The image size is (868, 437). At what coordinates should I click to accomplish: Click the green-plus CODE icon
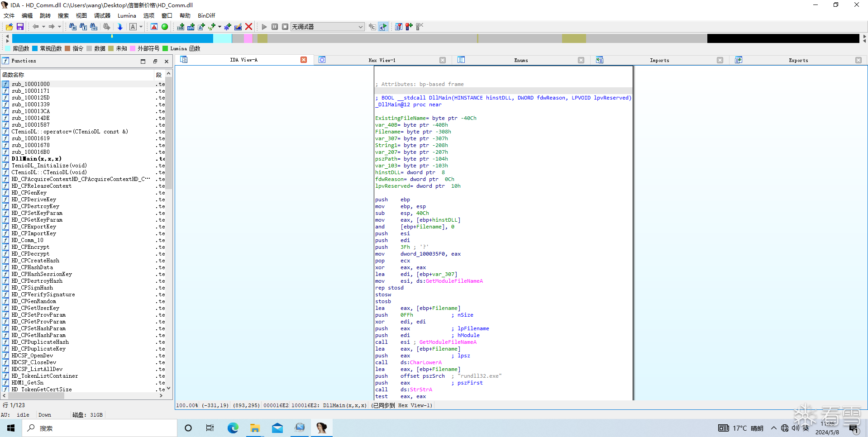181,27
